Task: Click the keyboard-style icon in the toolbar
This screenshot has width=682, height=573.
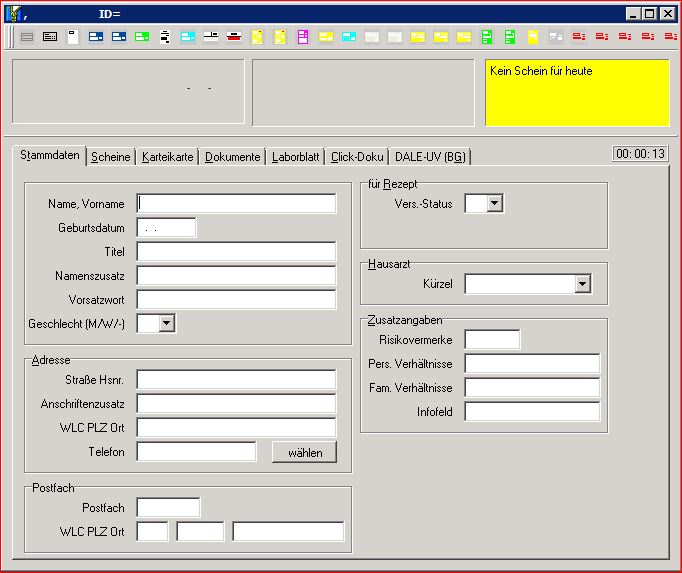Action: pyautogui.click(x=50, y=37)
